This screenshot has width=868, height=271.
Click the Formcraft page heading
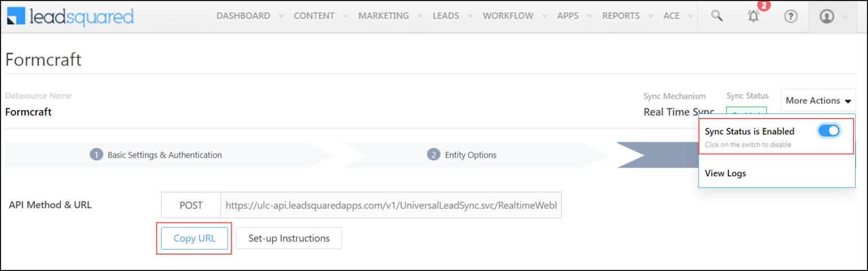click(x=44, y=59)
